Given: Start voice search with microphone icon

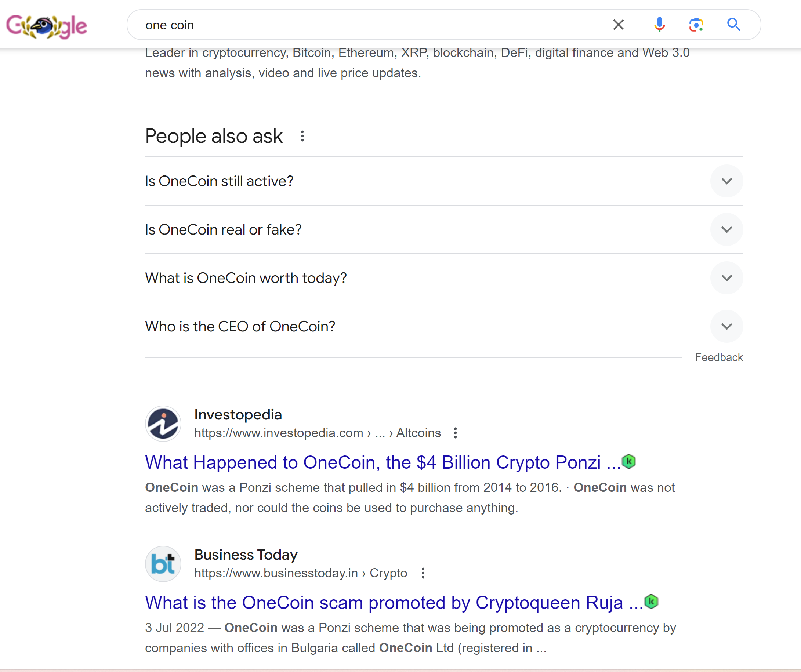Looking at the screenshot, I should click(659, 25).
